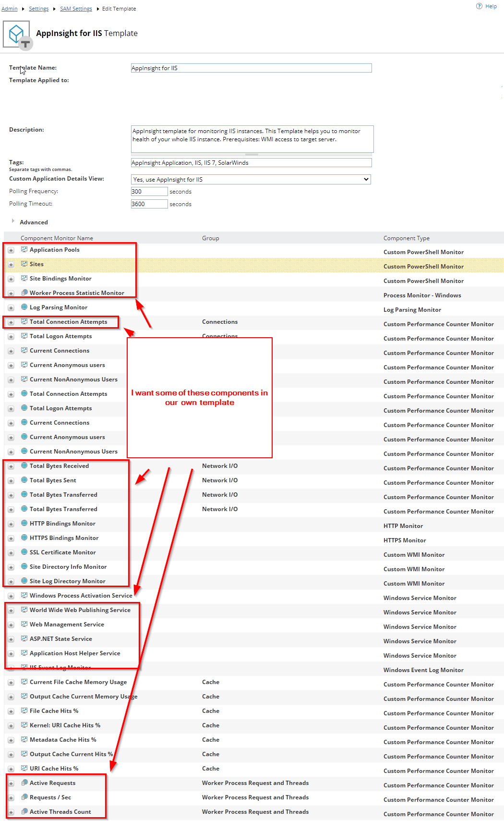This screenshot has height=821, width=504.
Task: Grab the description box resize handle
Action: [x=252, y=154]
